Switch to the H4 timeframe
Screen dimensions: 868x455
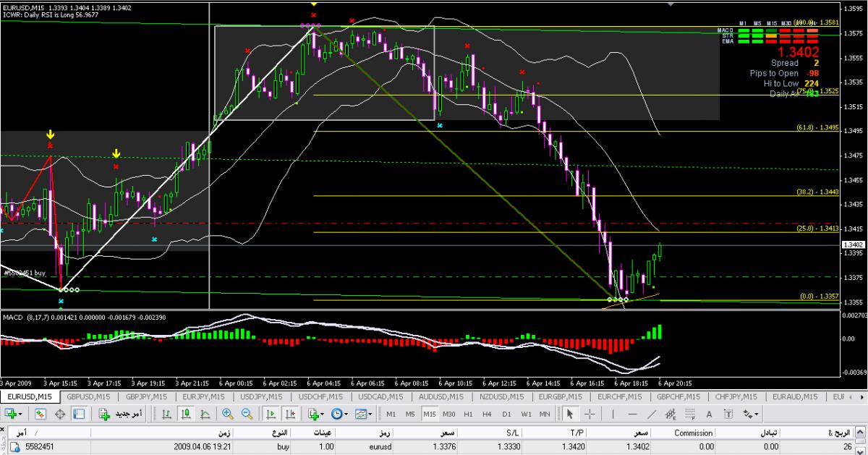(487, 414)
